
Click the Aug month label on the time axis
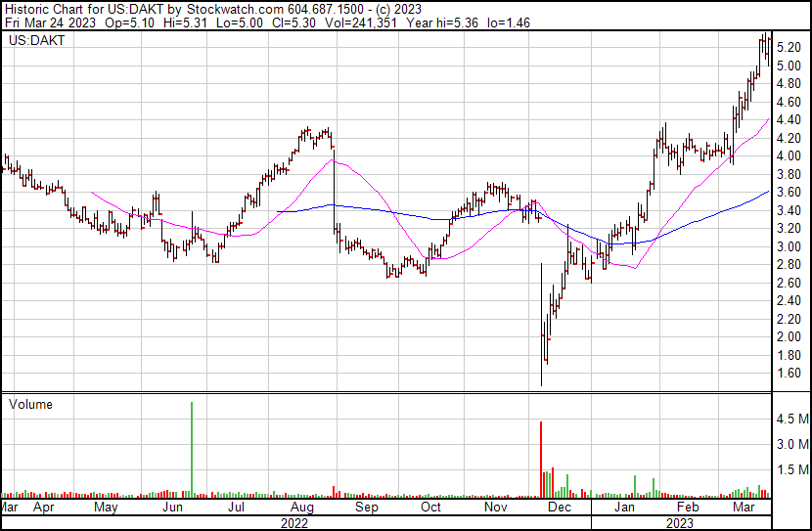[x=301, y=508]
